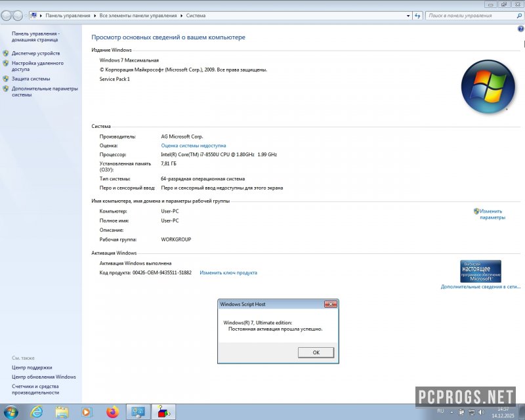Click the Back navigation arrow

point(7,15)
